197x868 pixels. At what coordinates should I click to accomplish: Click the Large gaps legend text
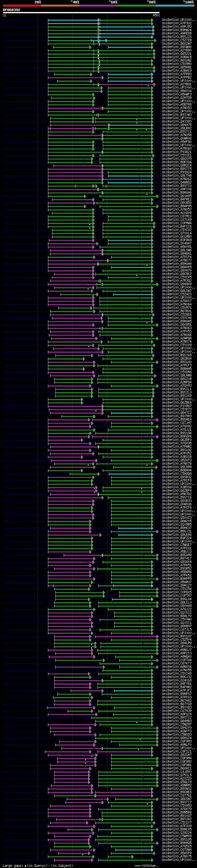tap(38, 866)
